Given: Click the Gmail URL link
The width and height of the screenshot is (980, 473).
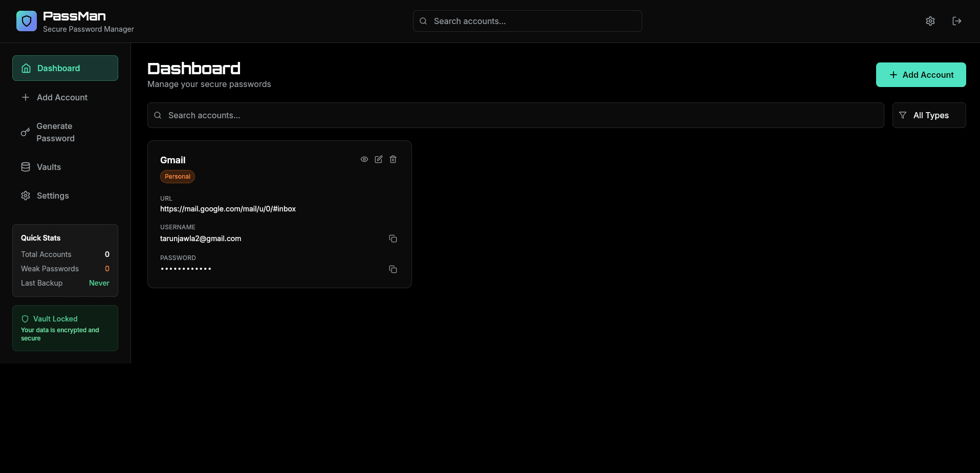Looking at the screenshot, I should point(228,209).
